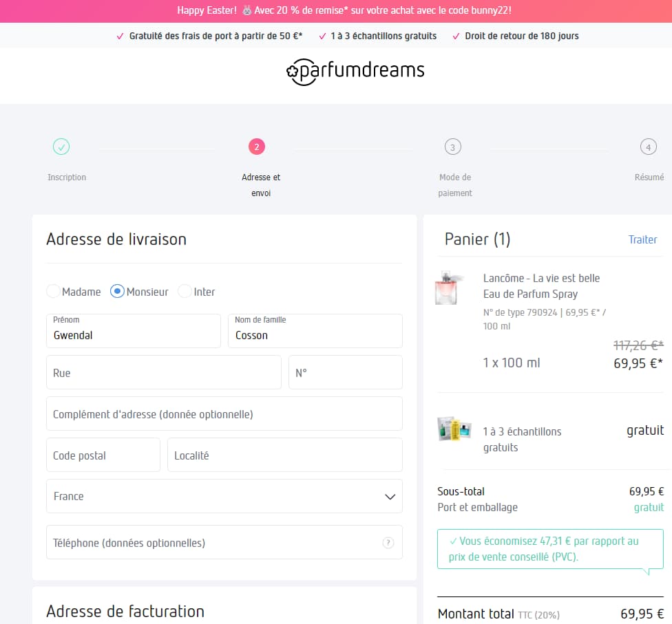Click the free samples product image
The image size is (672, 624).
454,430
